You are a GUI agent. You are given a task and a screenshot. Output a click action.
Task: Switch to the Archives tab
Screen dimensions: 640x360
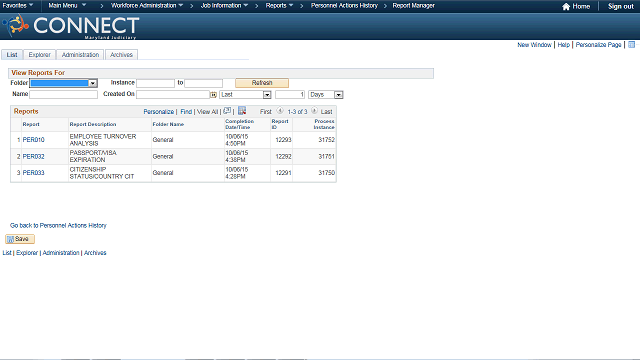(121, 55)
